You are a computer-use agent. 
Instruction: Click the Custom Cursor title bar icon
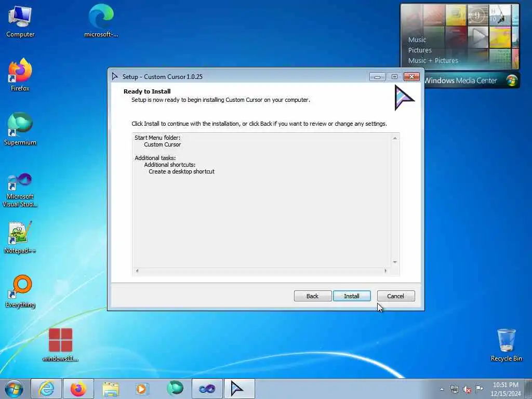pyautogui.click(x=115, y=76)
